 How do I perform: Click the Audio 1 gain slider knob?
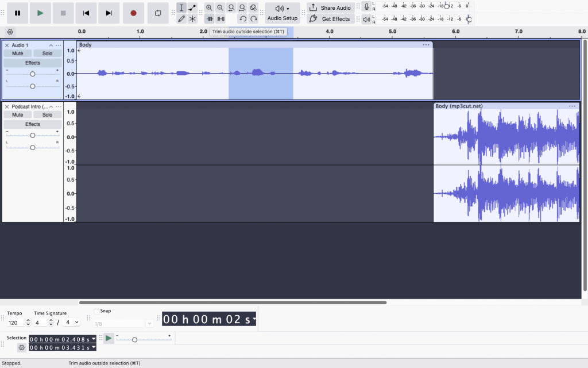pyautogui.click(x=33, y=74)
